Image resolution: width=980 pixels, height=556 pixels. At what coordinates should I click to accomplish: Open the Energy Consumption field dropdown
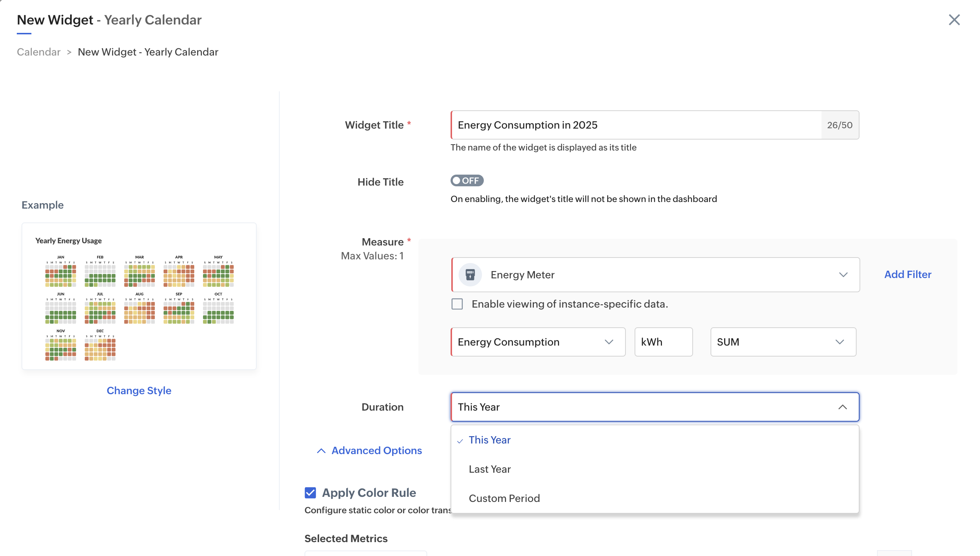pyautogui.click(x=537, y=342)
